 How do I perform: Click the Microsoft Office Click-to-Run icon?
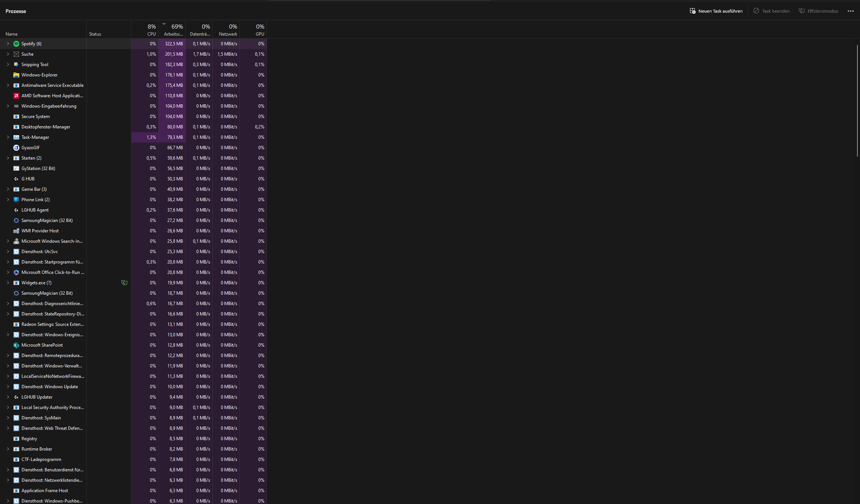coord(16,272)
